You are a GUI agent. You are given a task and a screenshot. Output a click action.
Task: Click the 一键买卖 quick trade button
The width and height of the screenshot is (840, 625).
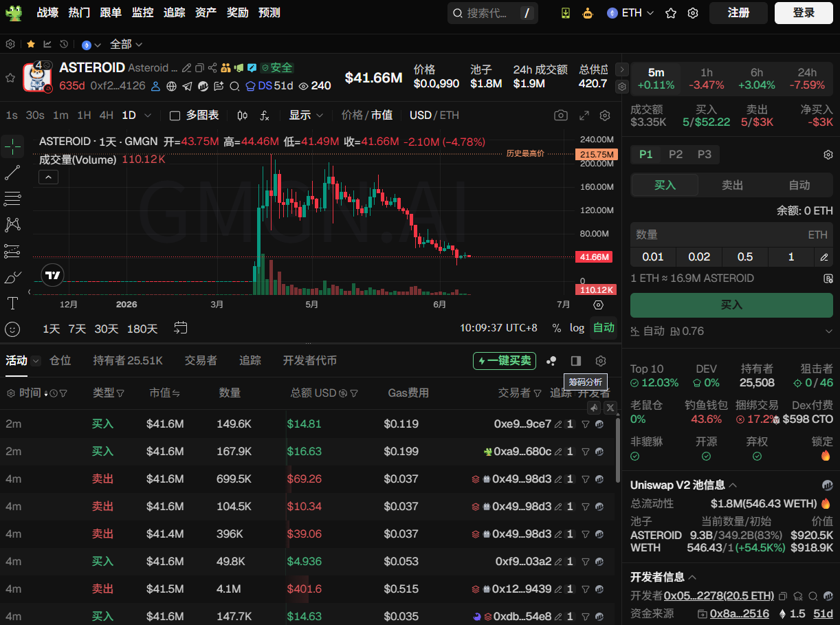(505, 360)
